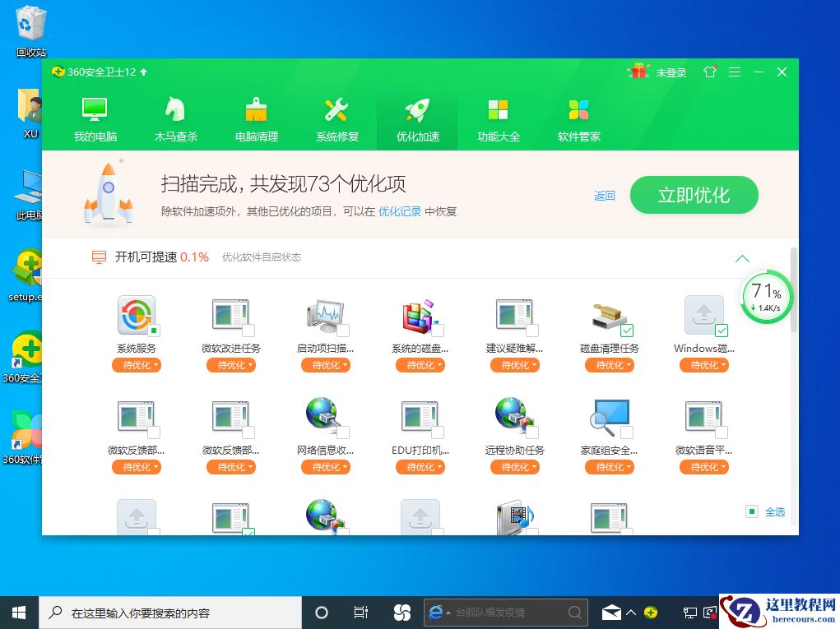Enable the 全选 select-all checkbox
This screenshot has height=629, width=840.
click(x=751, y=511)
